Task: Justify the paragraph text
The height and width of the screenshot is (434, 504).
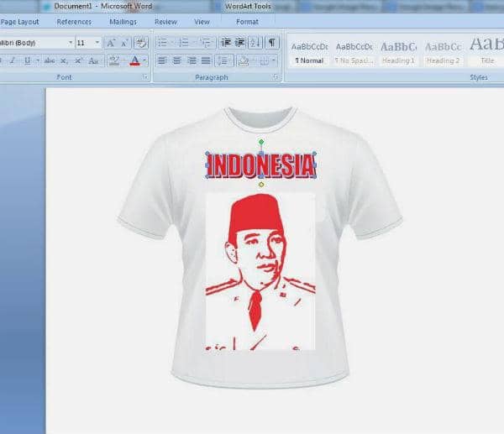Action: tap(205, 60)
